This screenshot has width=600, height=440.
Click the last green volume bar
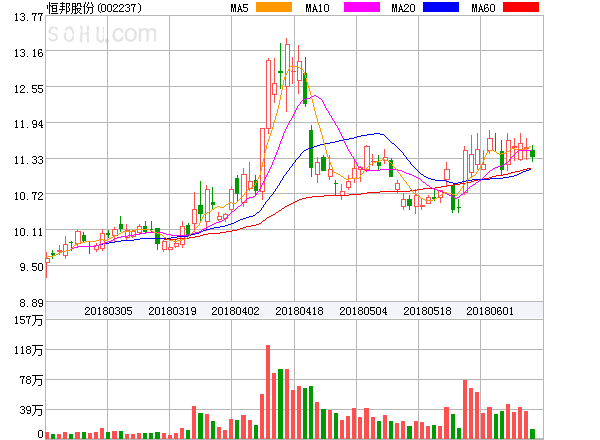click(533, 434)
